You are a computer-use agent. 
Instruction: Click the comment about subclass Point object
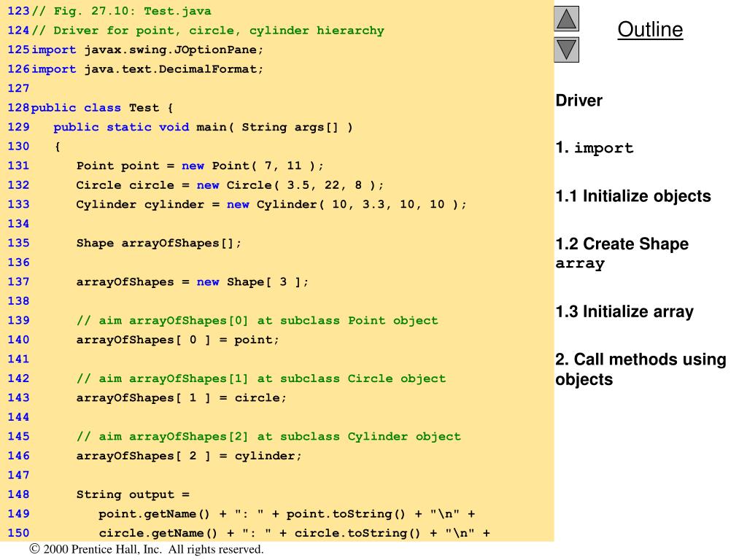pyautogui.click(x=257, y=321)
